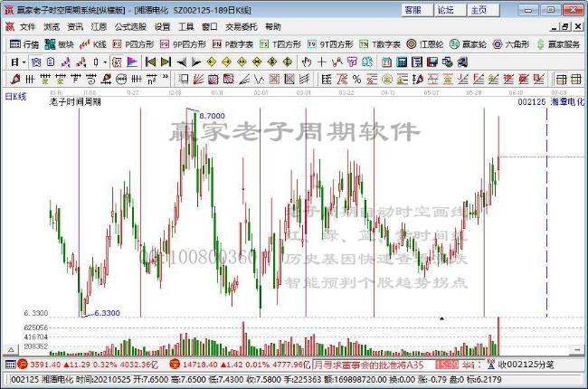Open the 帮助 menu
The image size is (588, 389).
(x=273, y=26)
